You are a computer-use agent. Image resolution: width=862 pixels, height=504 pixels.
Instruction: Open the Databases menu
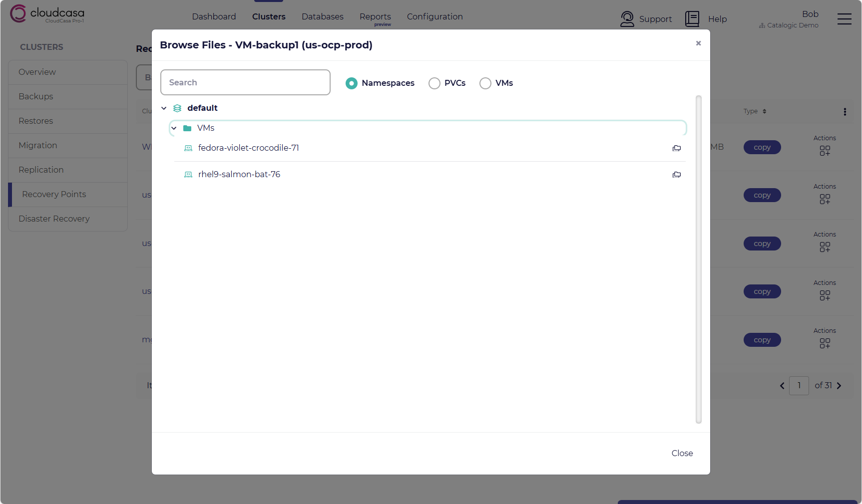(x=322, y=16)
